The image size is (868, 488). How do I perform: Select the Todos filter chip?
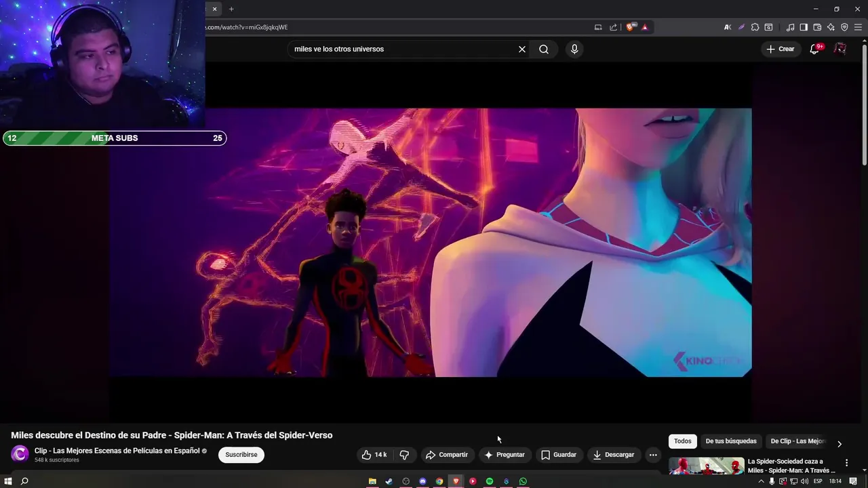[x=683, y=441]
